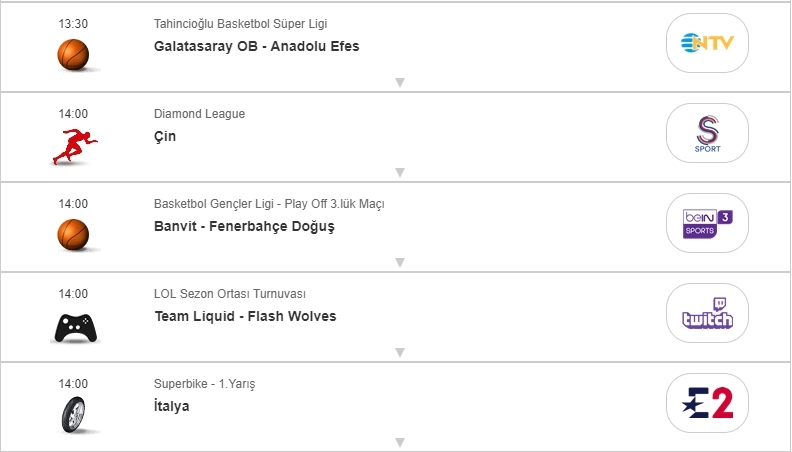Expand the Galatasaray OB - Anadolu Efes row
This screenshot has width=792, height=452.
399,83
